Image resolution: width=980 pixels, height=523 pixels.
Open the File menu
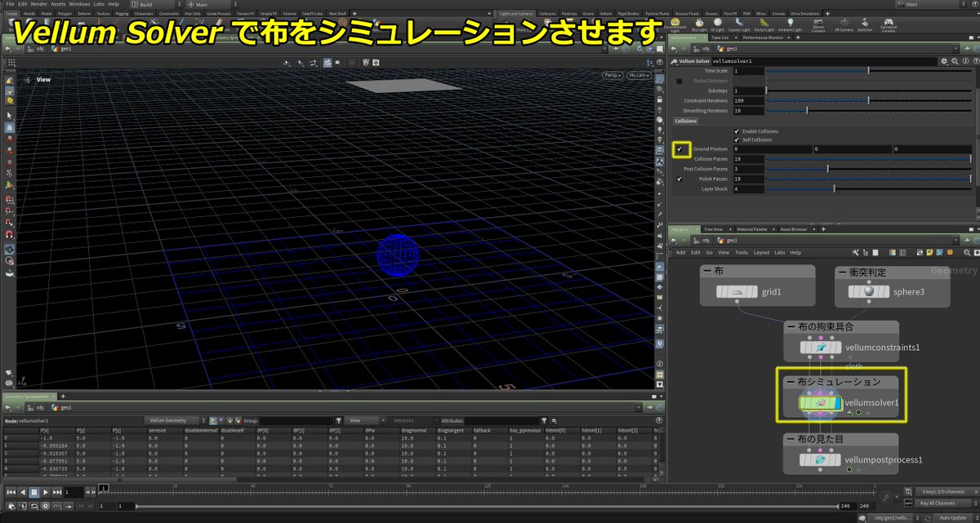9,4
